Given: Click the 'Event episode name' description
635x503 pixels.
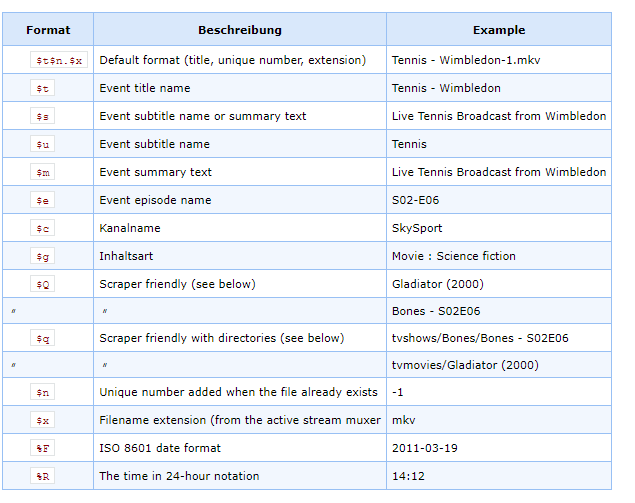Looking at the screenshot, I should (155, 200).
